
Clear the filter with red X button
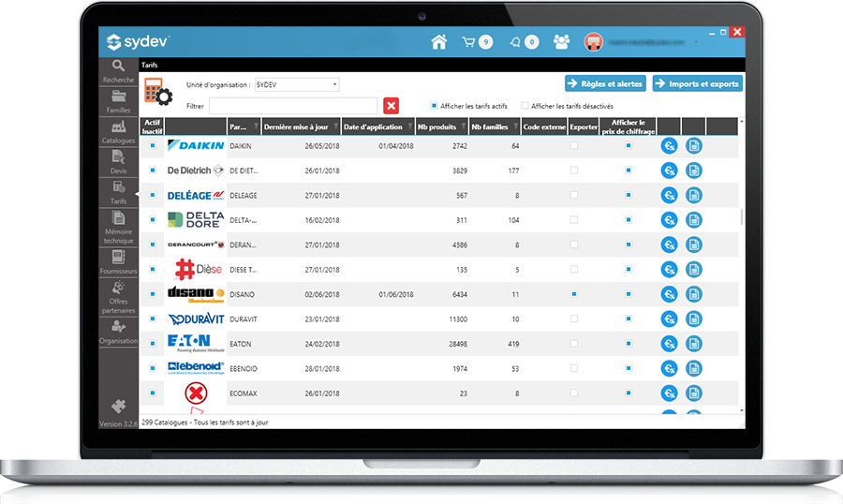(391, 106)
